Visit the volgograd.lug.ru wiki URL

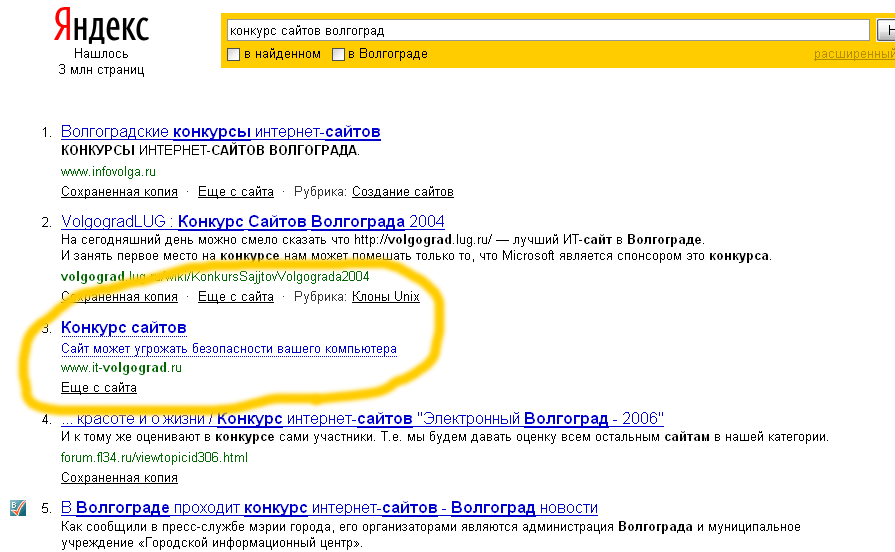[x=215, y=277]
